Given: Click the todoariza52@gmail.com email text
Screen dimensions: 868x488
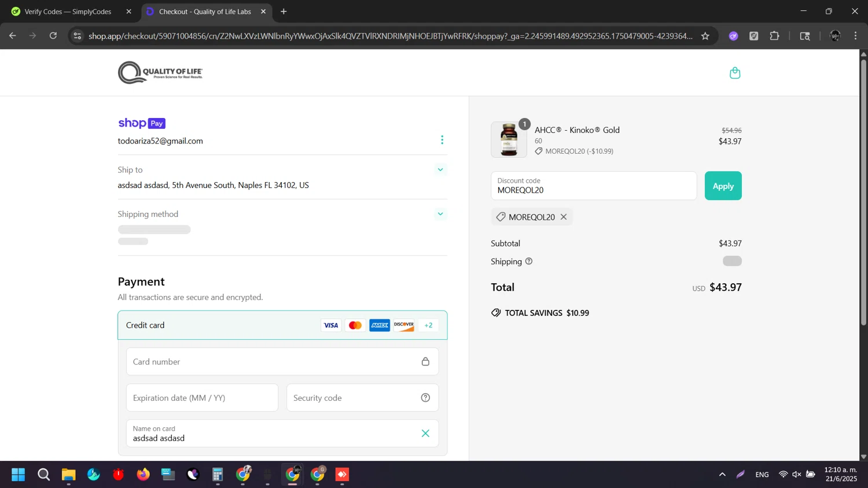Looking at the screenshot, I should (x=160, y=141).
